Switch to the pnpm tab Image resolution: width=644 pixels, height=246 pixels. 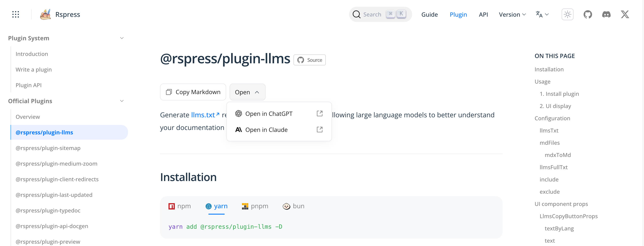pos(255,206)
